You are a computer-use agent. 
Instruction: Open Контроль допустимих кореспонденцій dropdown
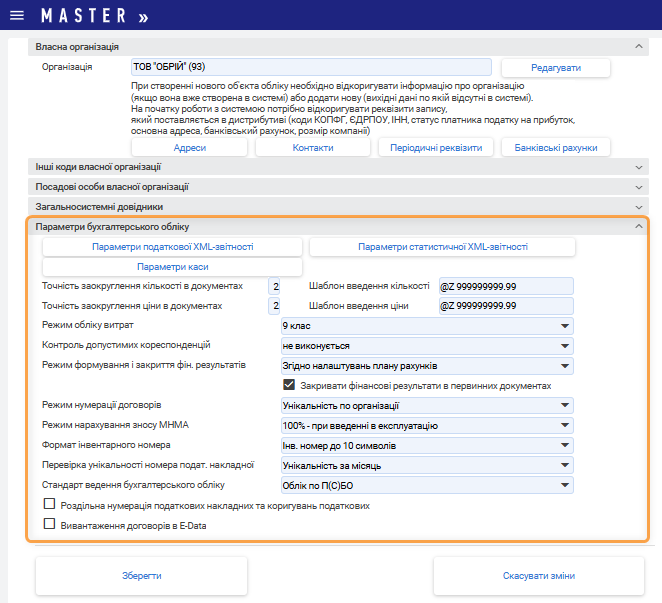coord(427,345)
